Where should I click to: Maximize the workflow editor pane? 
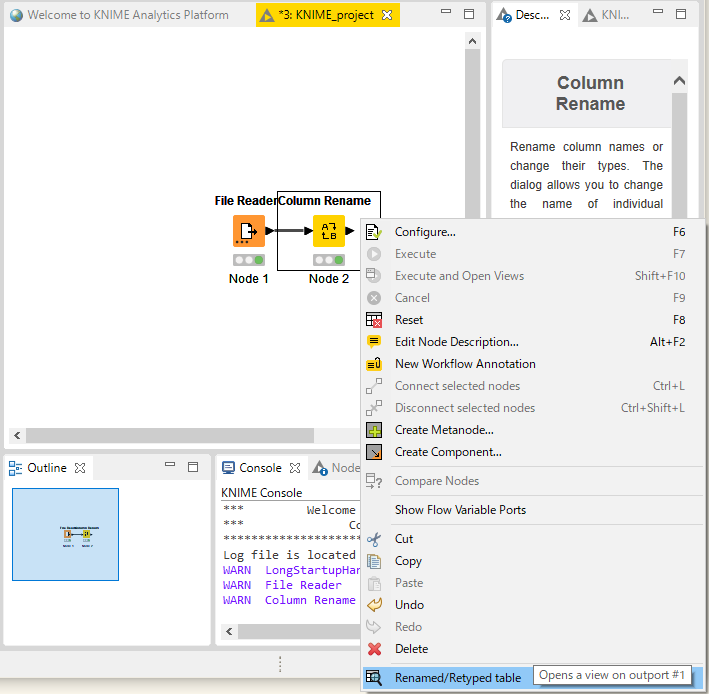coord(469,14)
